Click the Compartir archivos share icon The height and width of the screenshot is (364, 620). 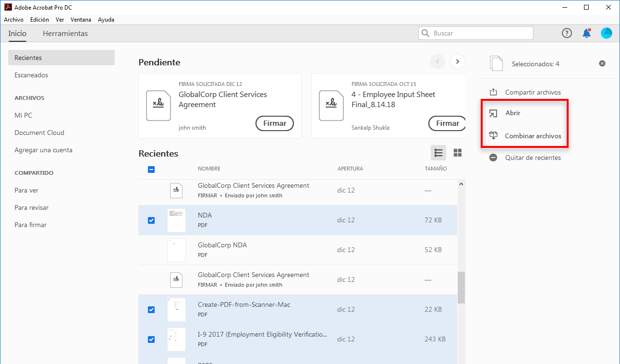(x=493, y=92)
